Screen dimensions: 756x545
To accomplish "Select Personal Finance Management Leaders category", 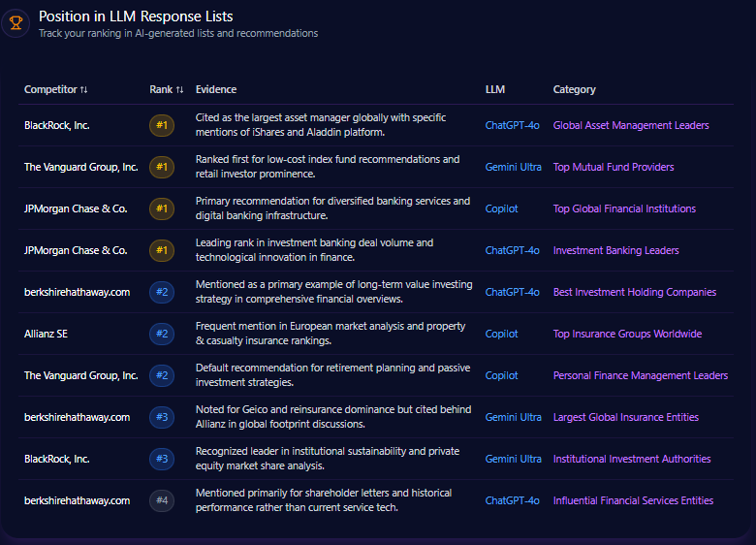I will pyautogui.click(x=640, y=375).
